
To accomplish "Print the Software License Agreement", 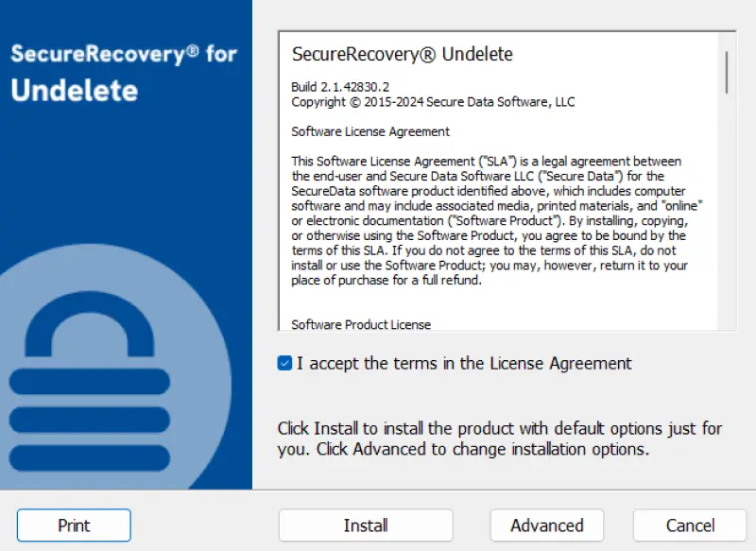I will (x=73, y=525).
